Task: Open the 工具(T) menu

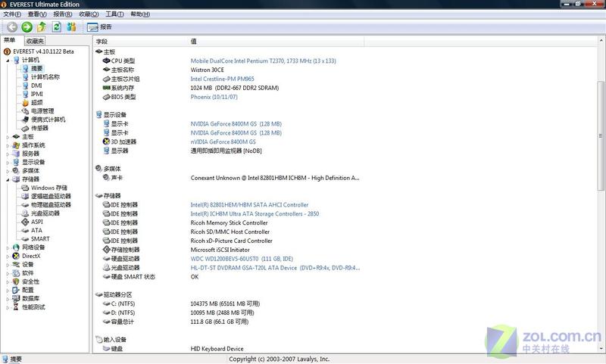Action: pyautogui.click(x=114, y=14)
